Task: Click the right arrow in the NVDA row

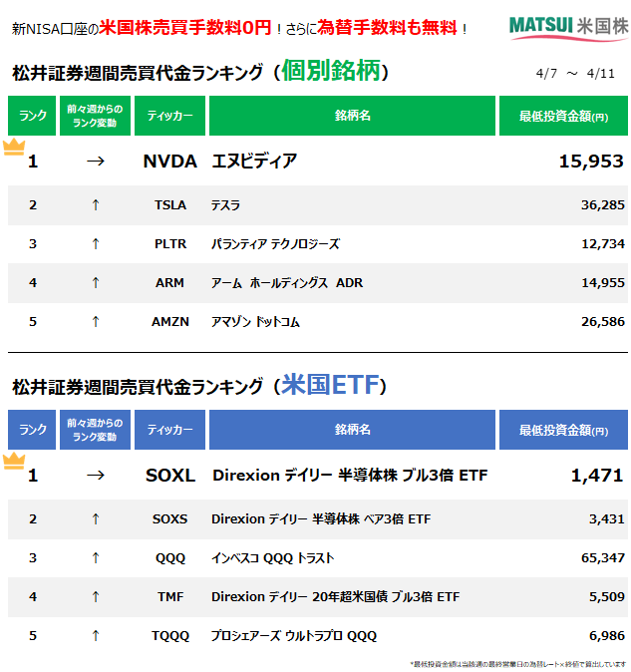Action: tap(95, 162)
